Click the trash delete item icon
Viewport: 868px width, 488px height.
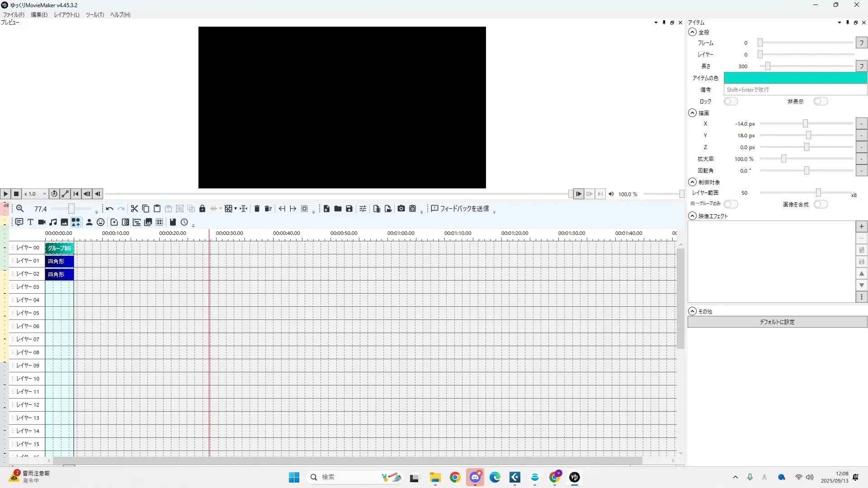[x=257, y=209]
